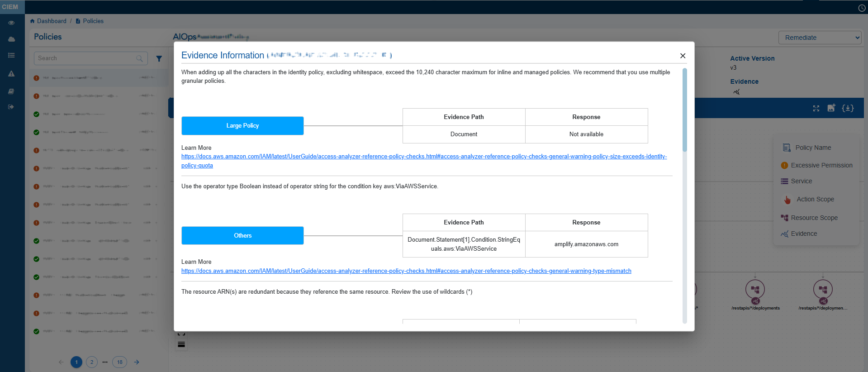Click the fullscreen expand icon in blue toolbar
This screenshot has width=868, height=372.
tap(816, 108)
